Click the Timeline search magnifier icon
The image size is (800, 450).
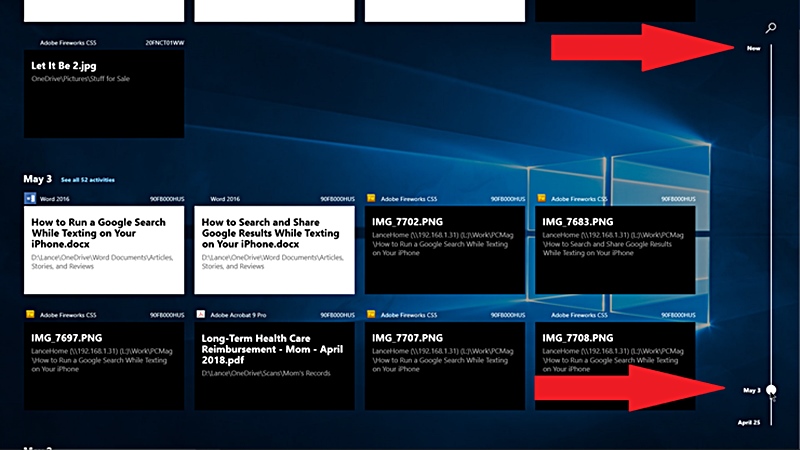tap(771, 29)
